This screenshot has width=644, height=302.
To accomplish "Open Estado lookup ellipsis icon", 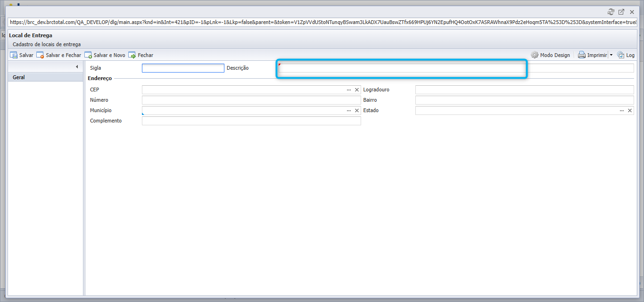I will (x=622, y=110).
